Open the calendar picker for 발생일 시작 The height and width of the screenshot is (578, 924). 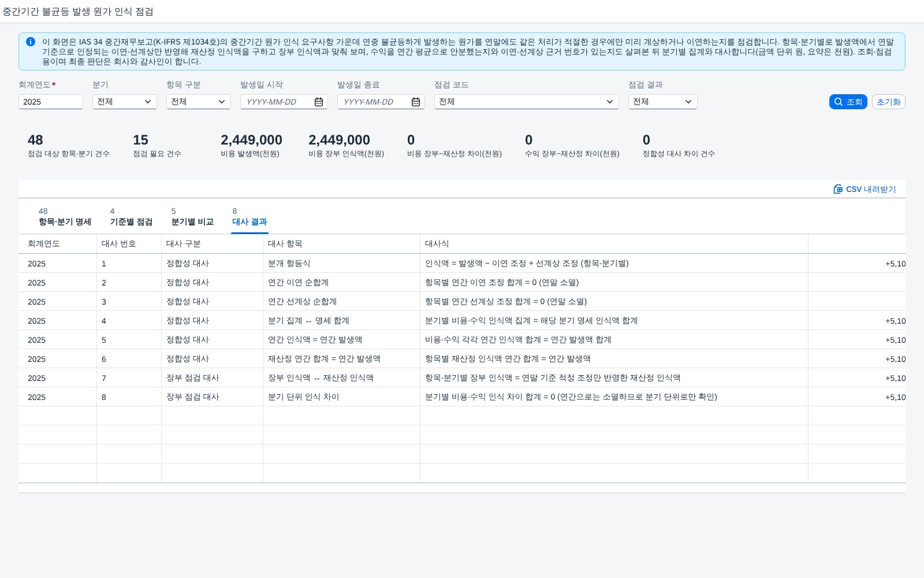(x=319, y=102)
